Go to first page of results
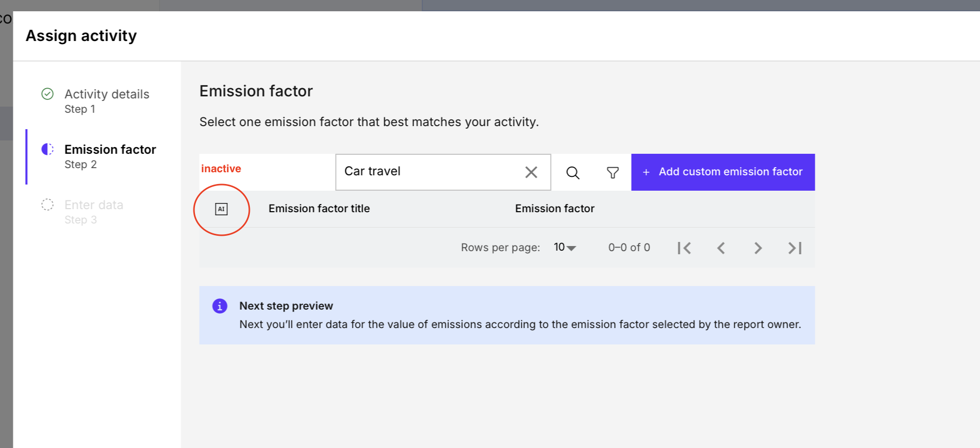This screenshot has height=448, width=980. pos(684,248)
